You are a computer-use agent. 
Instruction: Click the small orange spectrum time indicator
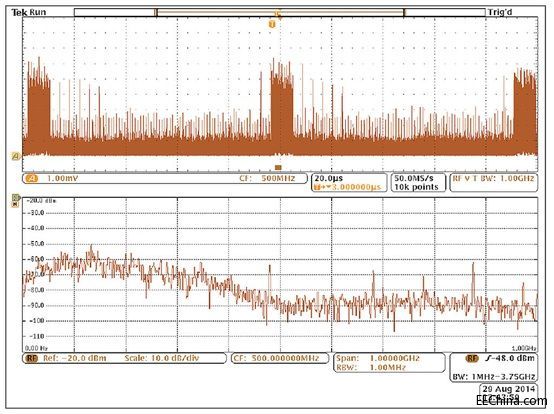278,167
